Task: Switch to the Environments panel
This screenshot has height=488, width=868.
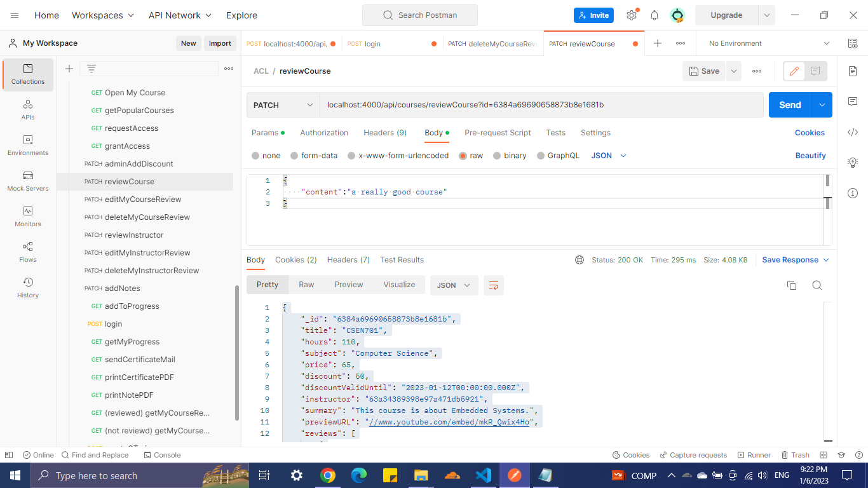Action: point(28,145)
